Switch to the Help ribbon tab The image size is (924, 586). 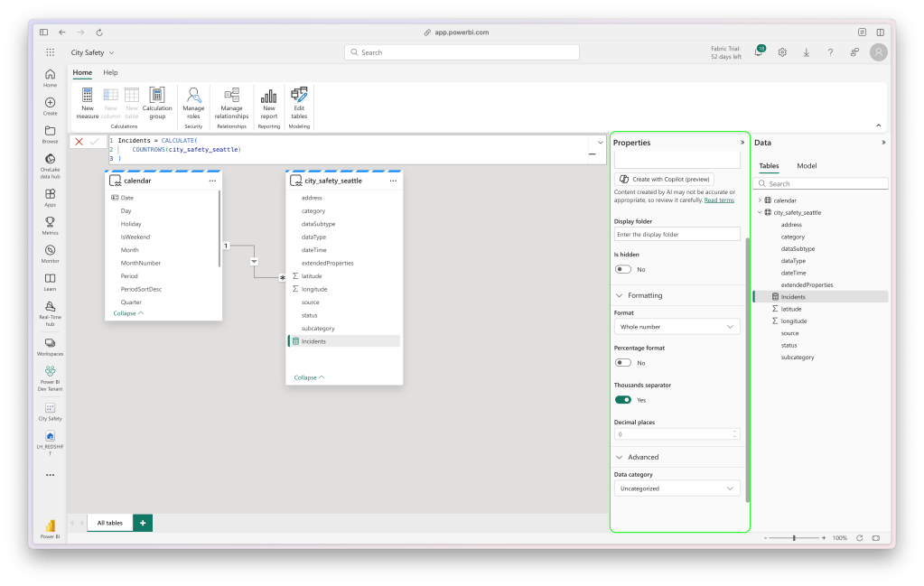tap(110, 72)
